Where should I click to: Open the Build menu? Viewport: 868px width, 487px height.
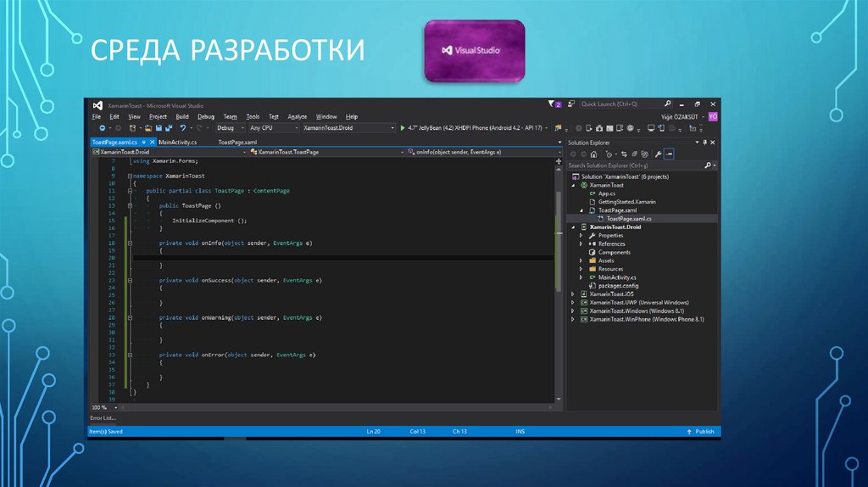(x=182, y=117)
